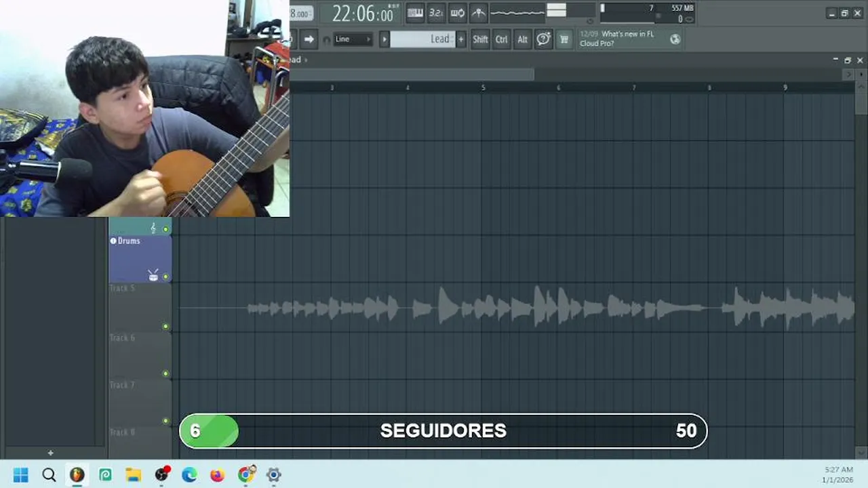Toggle loop recording icon
The width and height of the screenshot is (868, 488).
458,13
